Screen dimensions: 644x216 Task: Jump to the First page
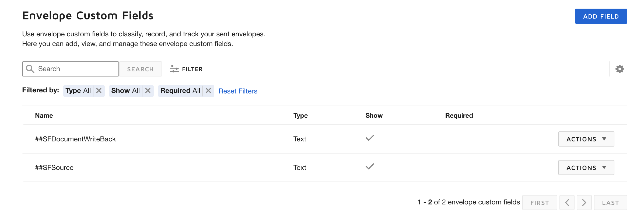click(x=540, y=203)
